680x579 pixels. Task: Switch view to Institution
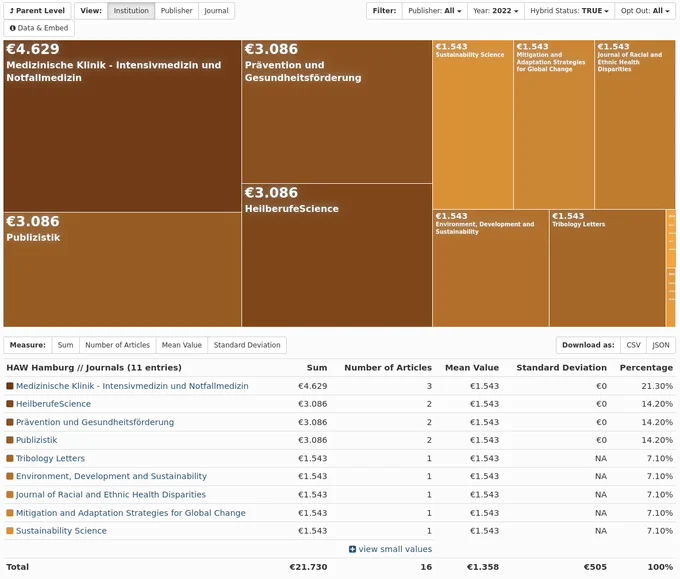point(131,10)
